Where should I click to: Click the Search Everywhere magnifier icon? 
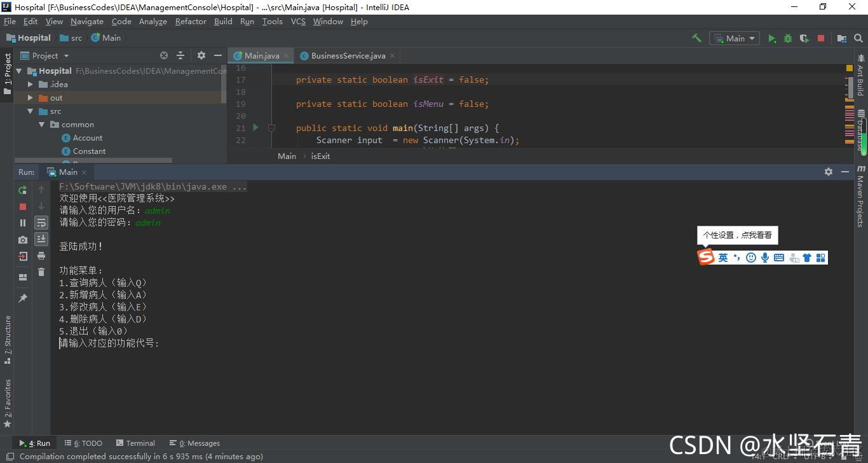[858, 38]
